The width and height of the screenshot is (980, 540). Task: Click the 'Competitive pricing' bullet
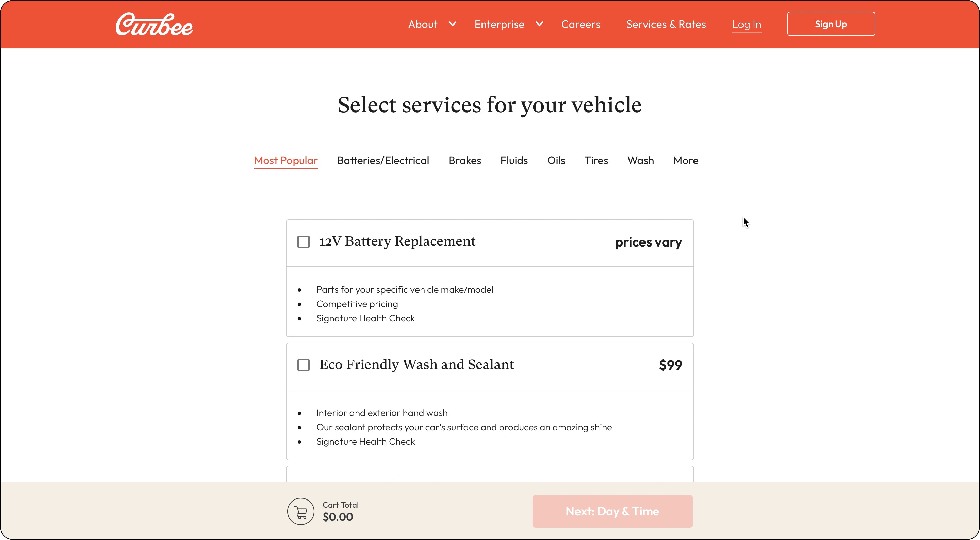click(x=357, y=304)
